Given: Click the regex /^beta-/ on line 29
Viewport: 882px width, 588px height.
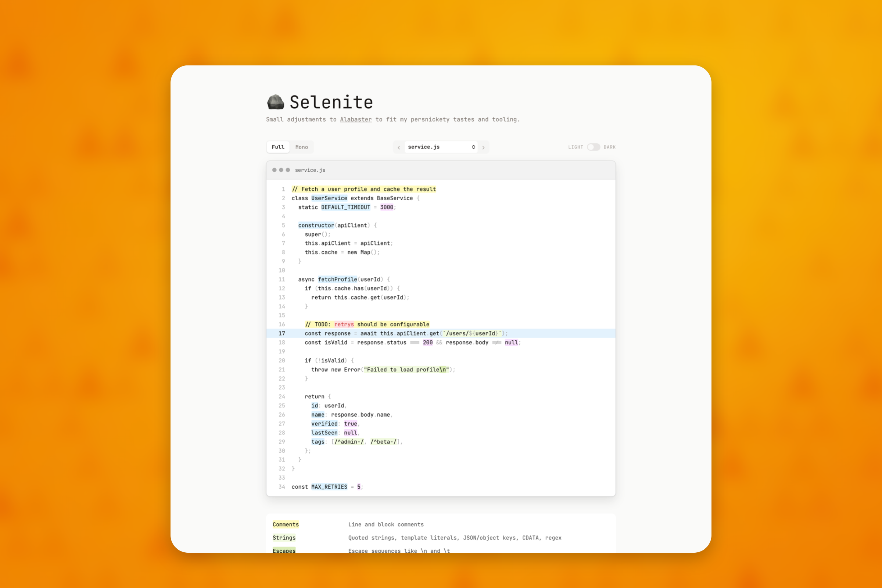Looking at the screenshot, I should (x=383, y=442).
